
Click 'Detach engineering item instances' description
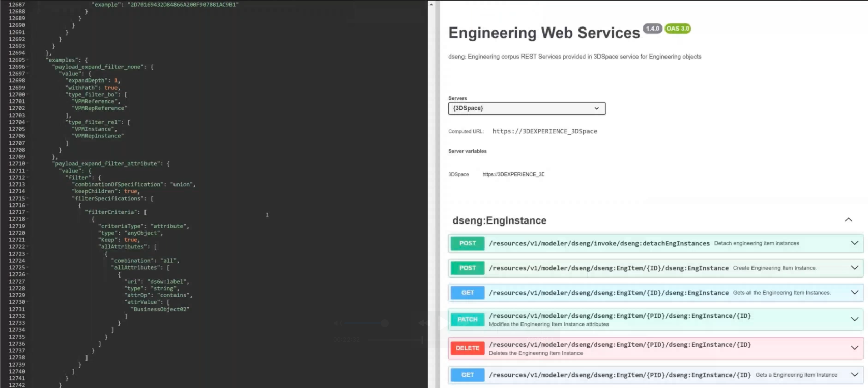pyautogui.click(x=757, y=243)
